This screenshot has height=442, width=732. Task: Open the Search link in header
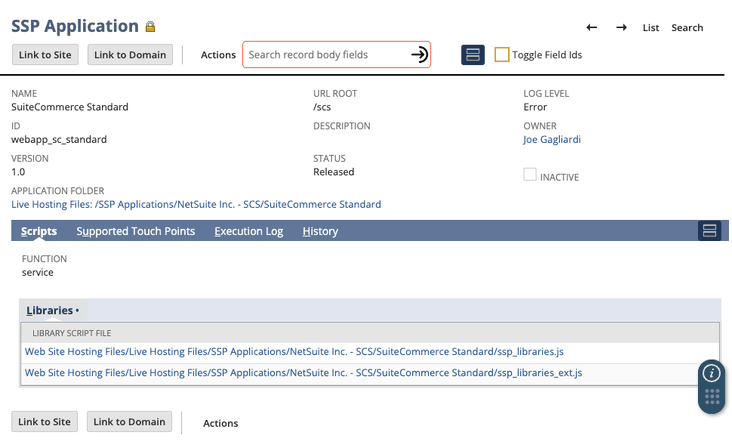click(687, 28)
